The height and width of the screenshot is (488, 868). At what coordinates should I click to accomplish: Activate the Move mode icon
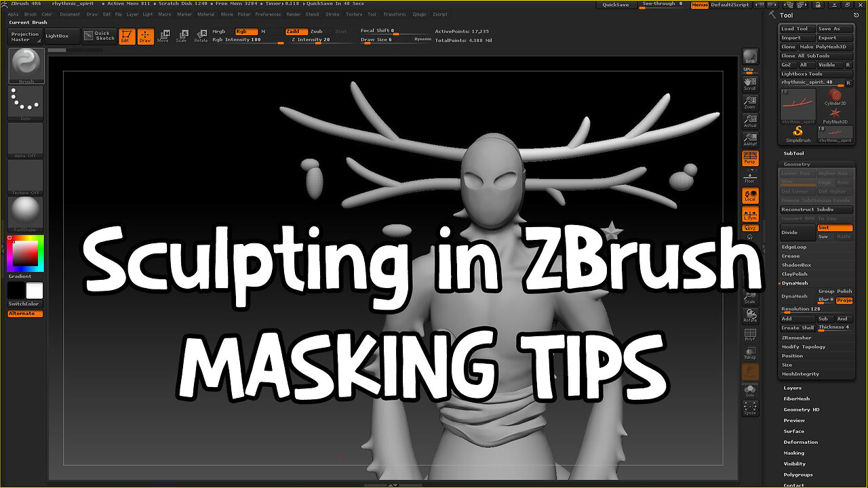(163, 37)
